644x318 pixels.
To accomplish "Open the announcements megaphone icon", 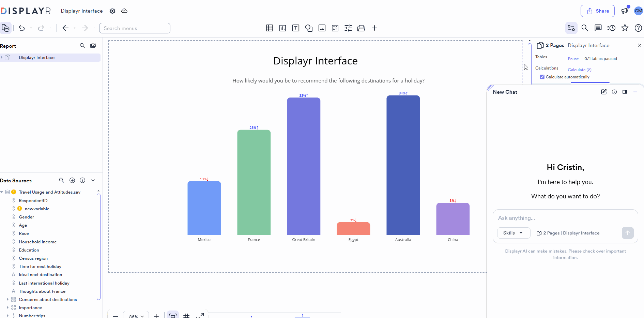I will pyautogui.click(x=625, y=11).
